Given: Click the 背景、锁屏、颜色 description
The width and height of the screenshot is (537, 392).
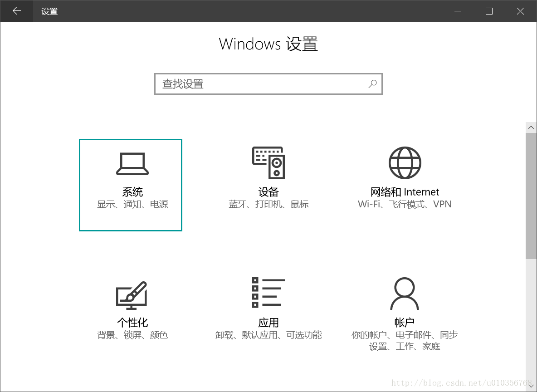Looking at the screenshot, I should (x=132, y=335).
